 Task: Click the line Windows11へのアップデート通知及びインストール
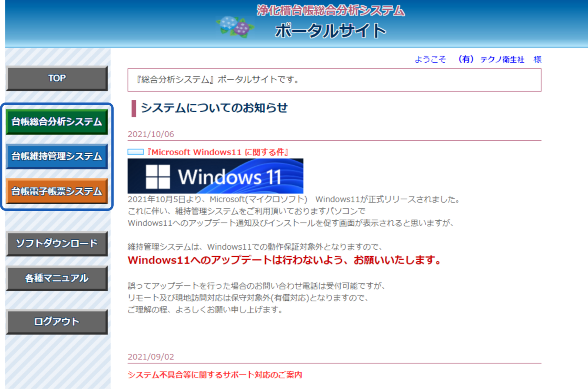pyautogui.click(x=291, y=223)
